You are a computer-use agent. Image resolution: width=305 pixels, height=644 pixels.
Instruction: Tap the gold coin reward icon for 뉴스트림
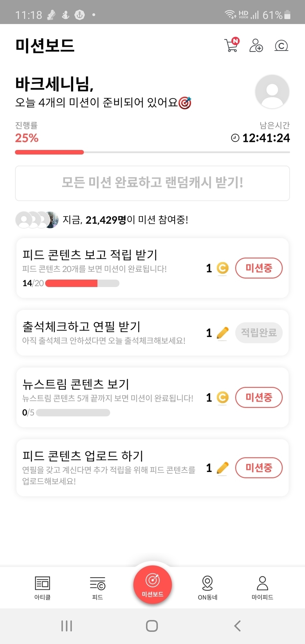222,397
